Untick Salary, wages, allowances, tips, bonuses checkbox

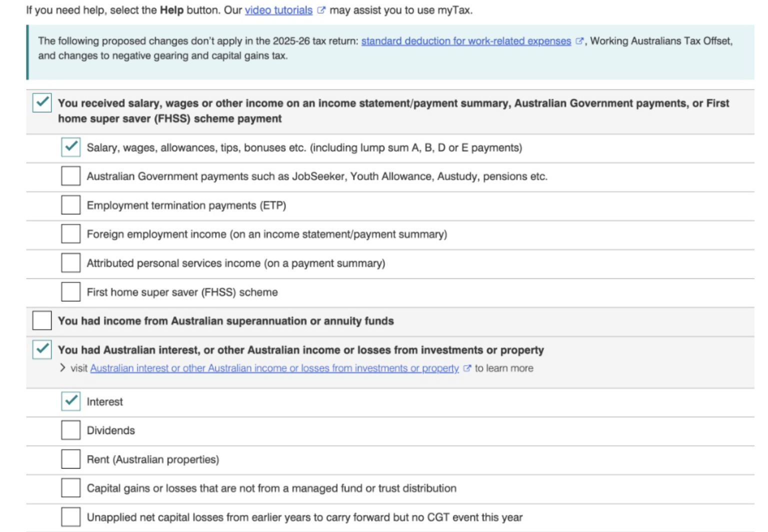(71, 147)
